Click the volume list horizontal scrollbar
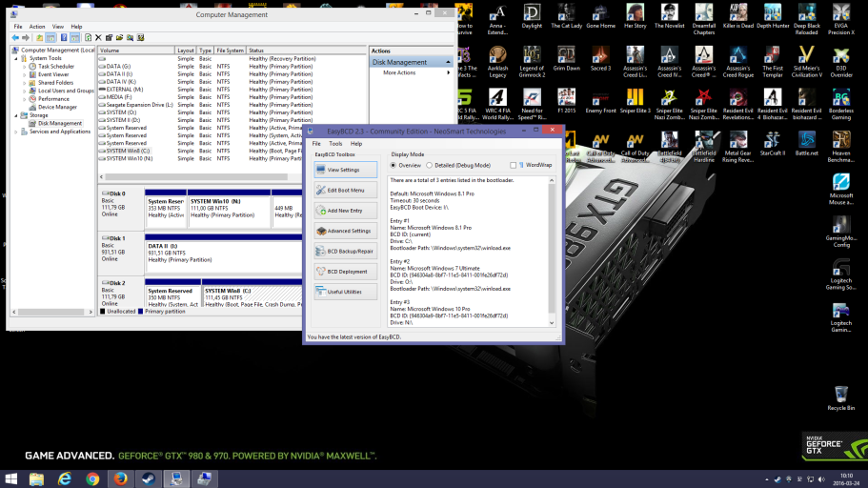Image resolution: width=868 pixels, height=488 pixels. (196, 176)
